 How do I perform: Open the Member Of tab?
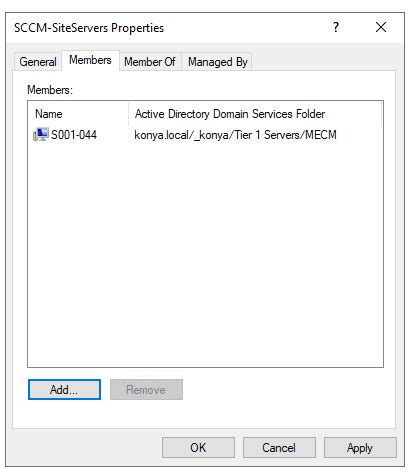pos(150,62)
